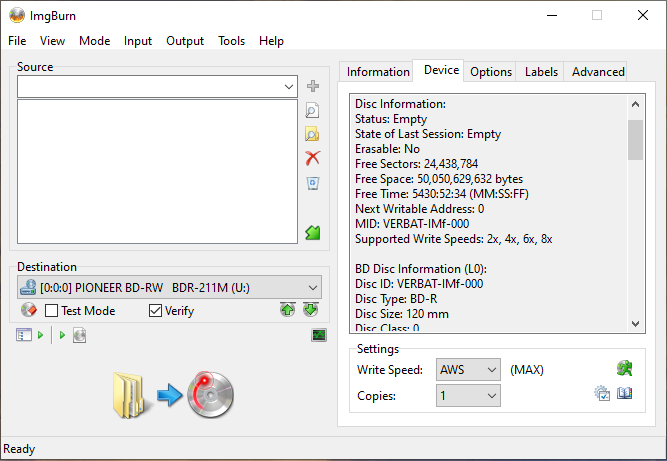
Task: Click the green up-arrow eject tray icon
Action: tap(288, 310)
